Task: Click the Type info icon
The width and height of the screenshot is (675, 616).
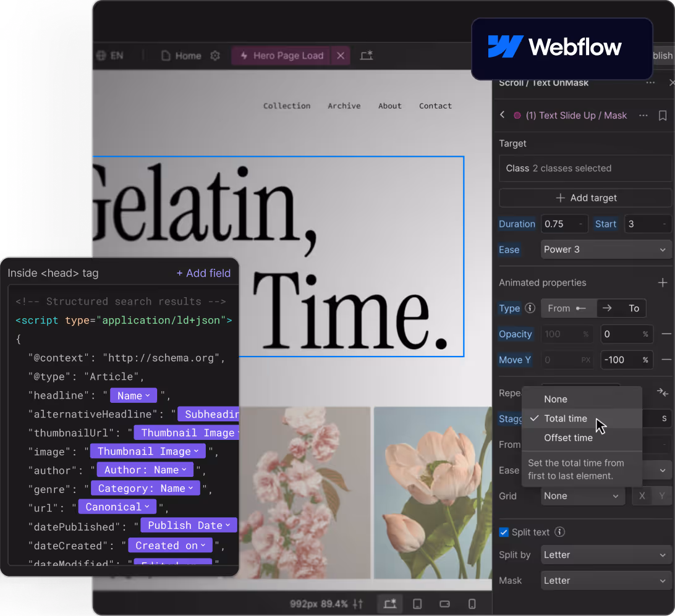Action: pyautogui.click(x=530, y=308)
